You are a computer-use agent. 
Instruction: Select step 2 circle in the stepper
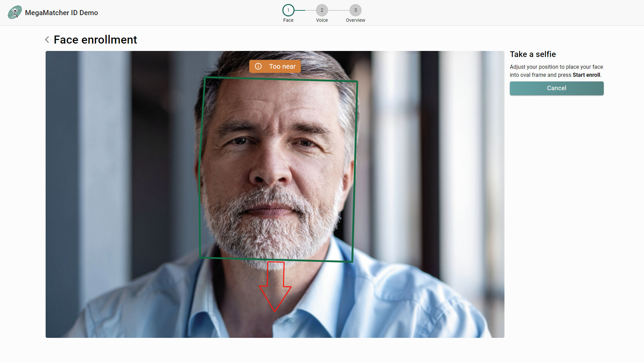pyautogui.click(x=322, y=10)
